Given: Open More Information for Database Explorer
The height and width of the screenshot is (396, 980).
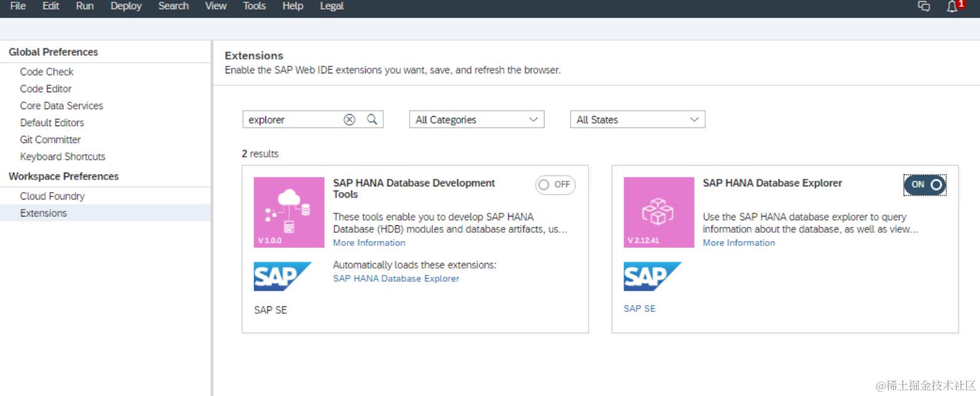Looking at the screenshot, I should pyautogui.click(x=738, y=243).
